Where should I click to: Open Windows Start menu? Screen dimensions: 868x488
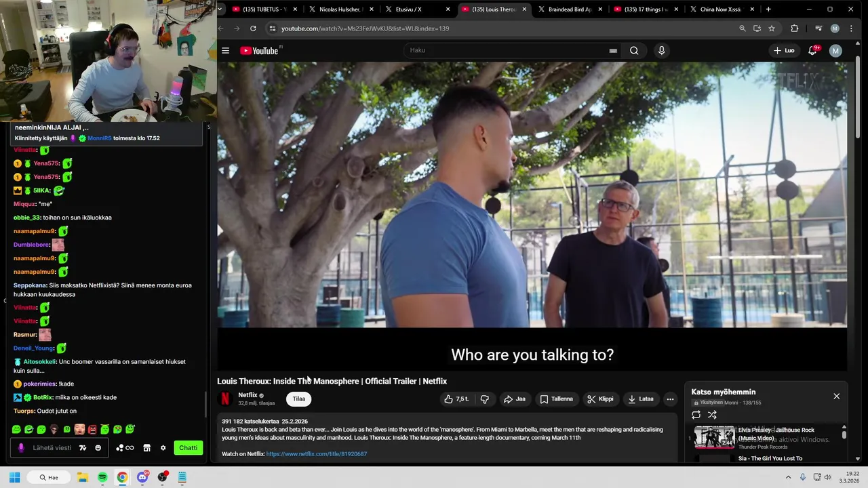pyautogui.click(x=14, y=478)
